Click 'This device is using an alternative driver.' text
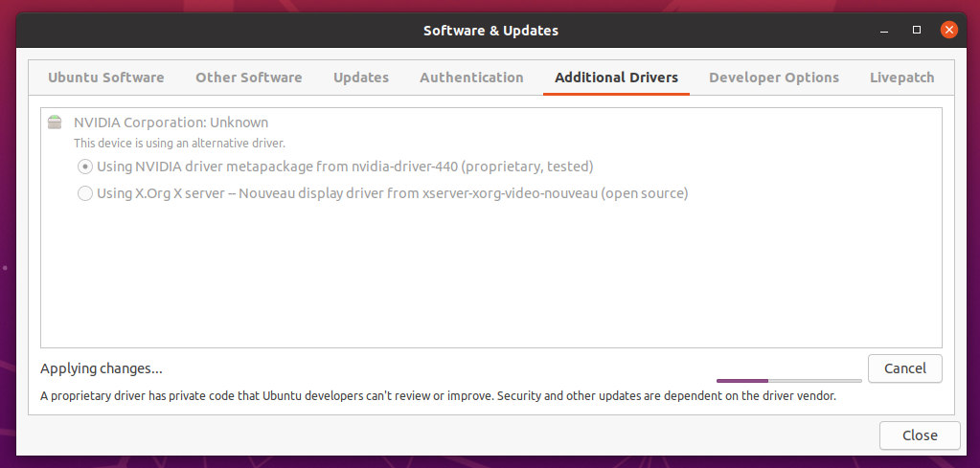Screen dimensions: 980x468 click(x=179, y=143)
